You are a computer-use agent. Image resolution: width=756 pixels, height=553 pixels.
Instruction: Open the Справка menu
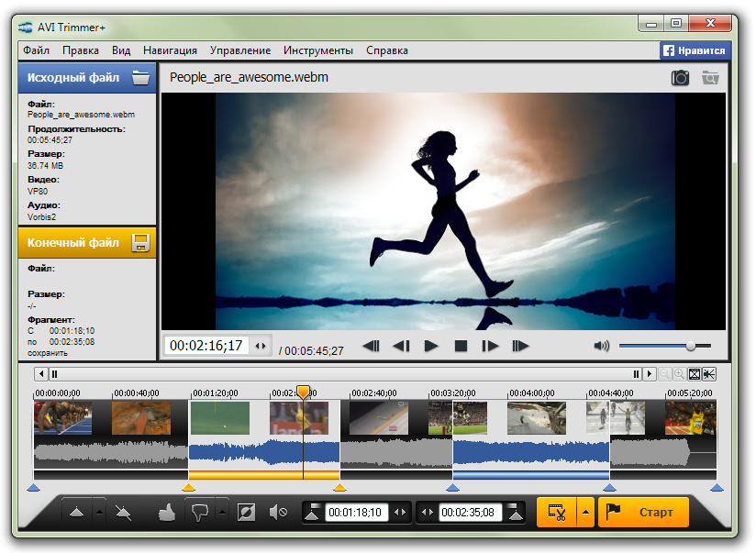coord(387,50)
